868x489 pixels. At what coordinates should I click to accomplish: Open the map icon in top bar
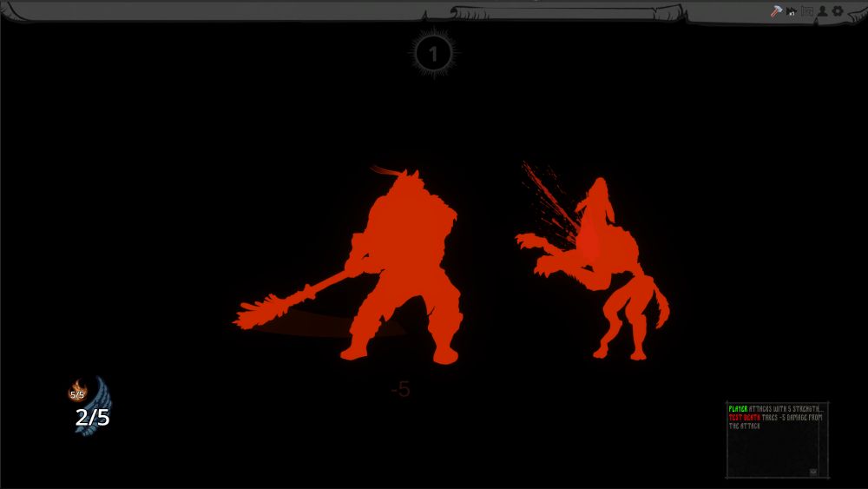pos(807,11)
